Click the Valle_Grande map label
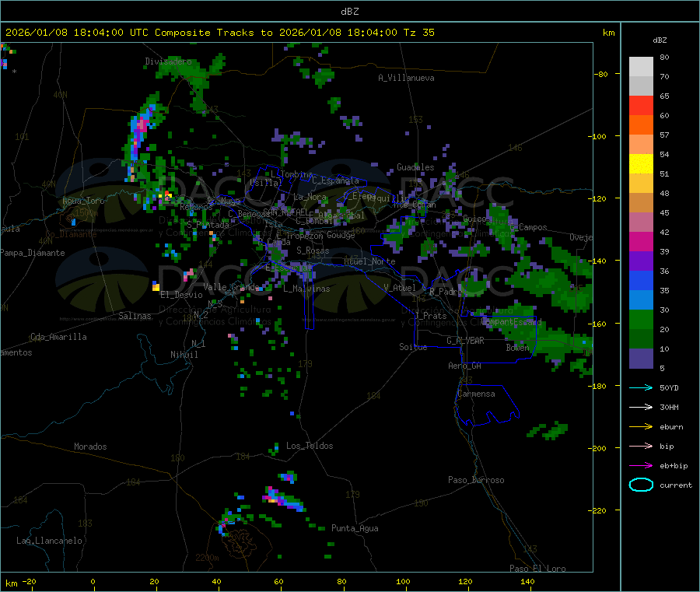 [231, 287]
